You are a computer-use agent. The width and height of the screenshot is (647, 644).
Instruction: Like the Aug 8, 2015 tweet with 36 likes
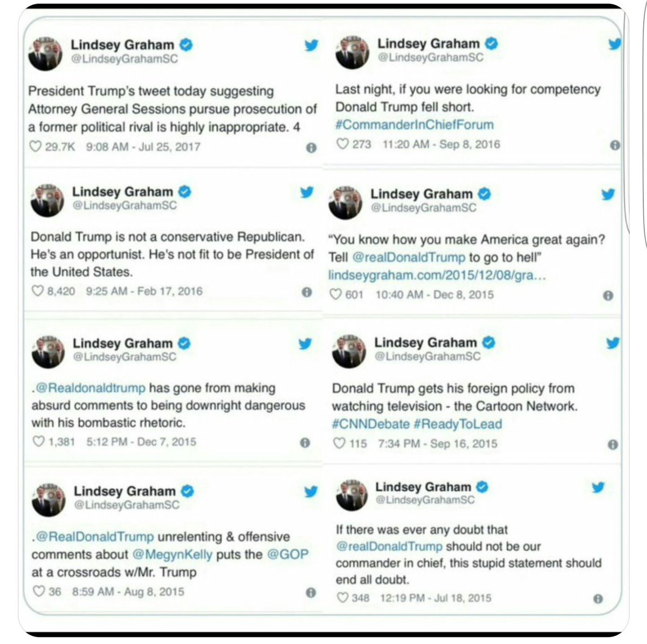pyautogui.click(x=39, y=591)
